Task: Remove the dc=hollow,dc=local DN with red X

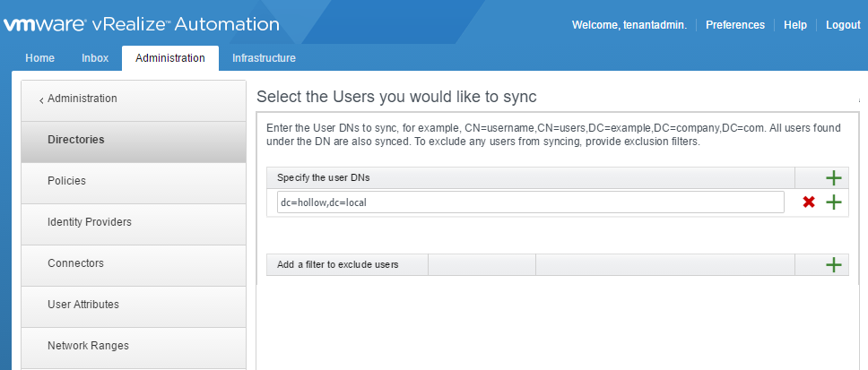Action: point(809,202)
